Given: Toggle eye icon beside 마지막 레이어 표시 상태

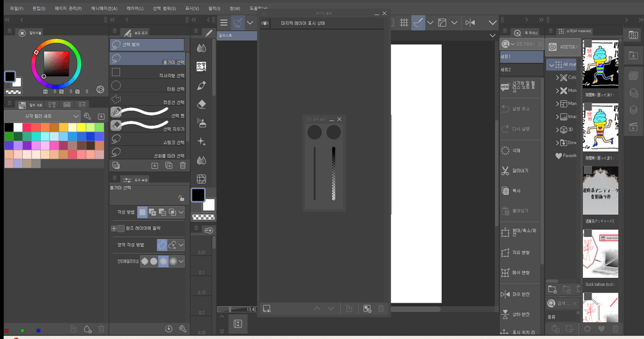Looking at the screenshot, I should (265, 23).
